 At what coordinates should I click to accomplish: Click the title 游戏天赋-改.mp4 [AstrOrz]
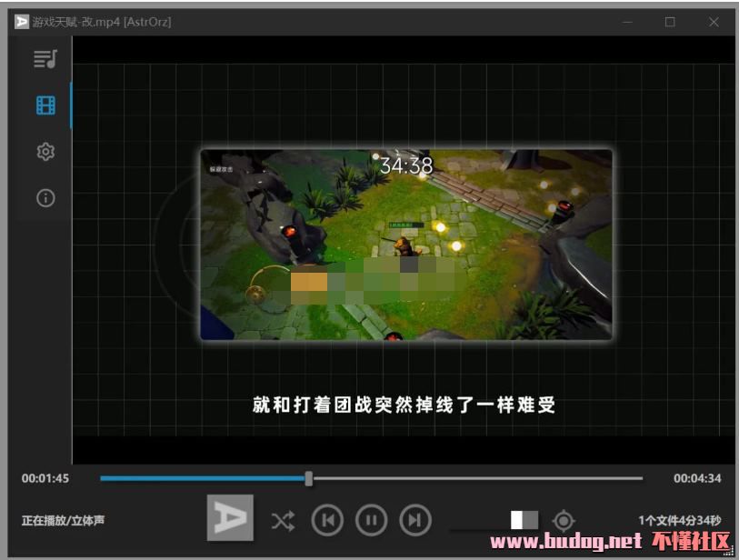tap(102, 22)
